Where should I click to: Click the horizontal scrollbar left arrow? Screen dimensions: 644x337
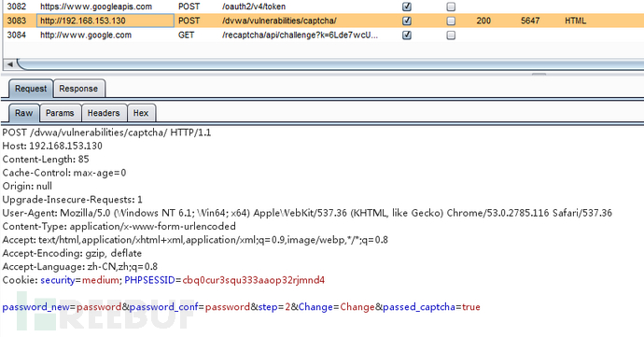tap(10, 64)
